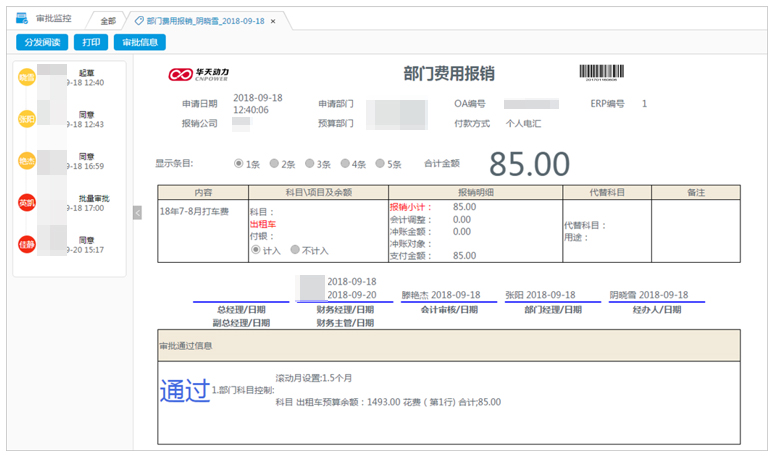Click the blue 通过 status text

[x=185, y=391]
